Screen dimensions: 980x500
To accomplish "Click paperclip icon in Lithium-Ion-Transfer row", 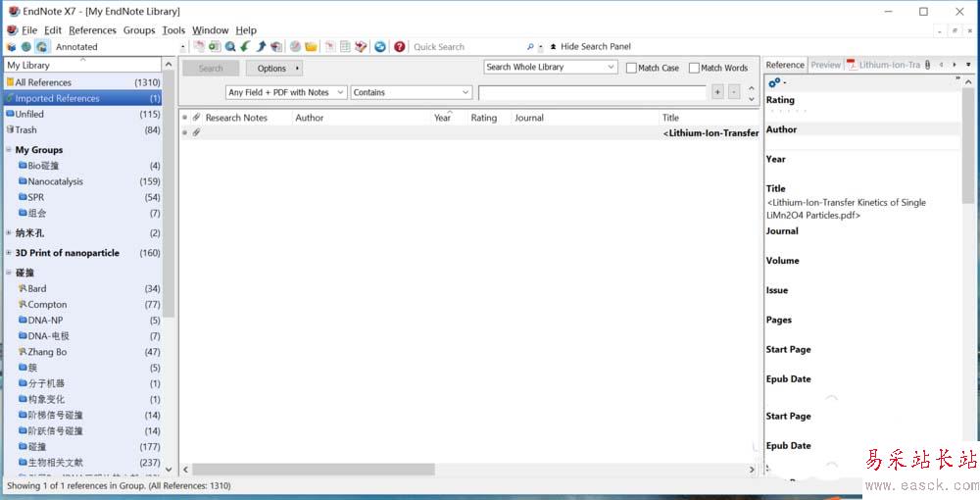I will pyautogui.click(x=196, y=132).
